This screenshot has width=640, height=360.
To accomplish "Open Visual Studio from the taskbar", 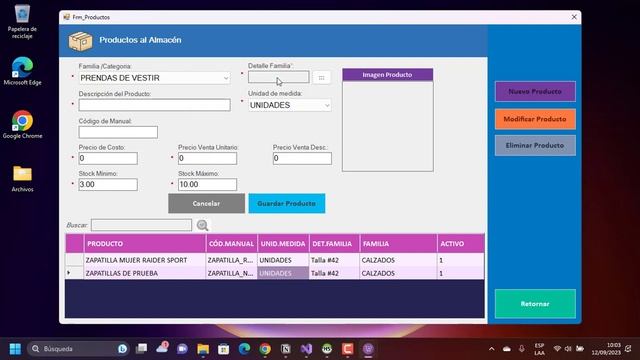I will (x=306, y=349).
